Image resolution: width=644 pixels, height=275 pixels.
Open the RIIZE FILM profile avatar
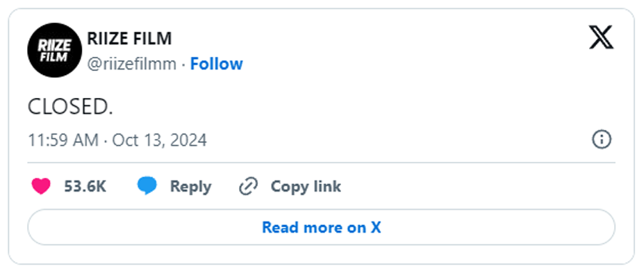(55, 50)
